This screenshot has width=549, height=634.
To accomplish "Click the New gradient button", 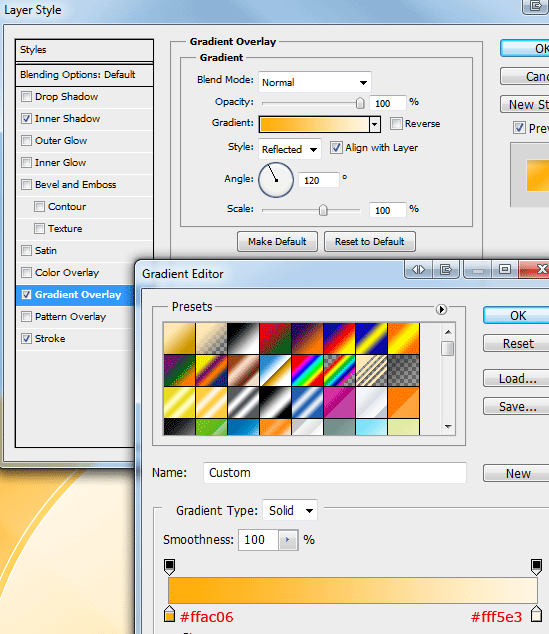I will click(517, 473).
